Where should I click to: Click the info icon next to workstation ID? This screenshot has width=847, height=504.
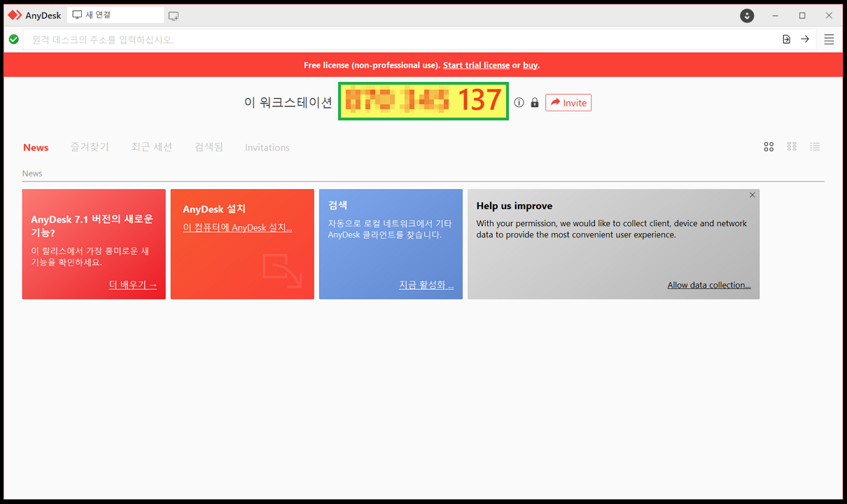519,103
